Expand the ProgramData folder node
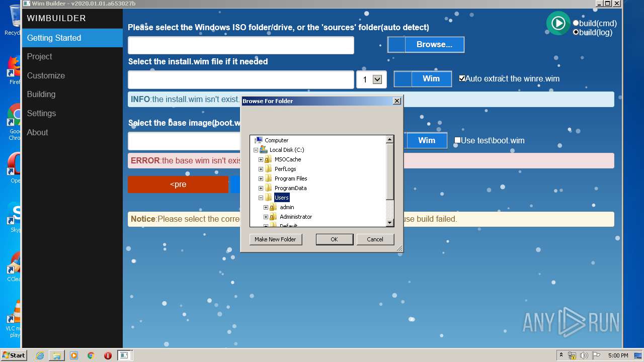The width and height of the screenshot is (644, 362). point(261,188)
